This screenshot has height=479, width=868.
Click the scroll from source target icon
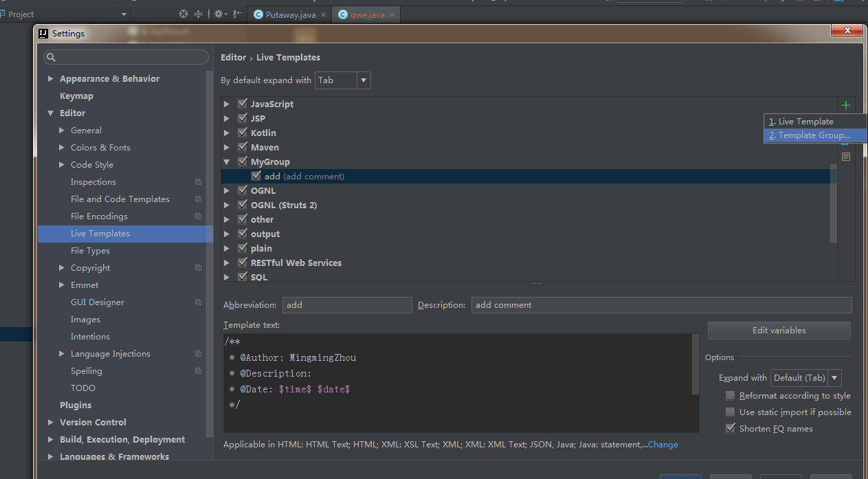pos(183,14)
